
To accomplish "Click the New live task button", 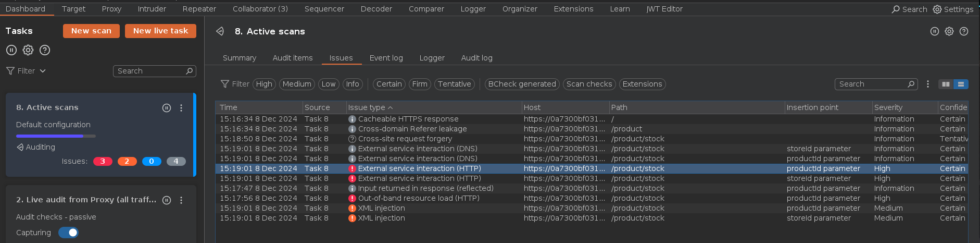I will point(160,31).
